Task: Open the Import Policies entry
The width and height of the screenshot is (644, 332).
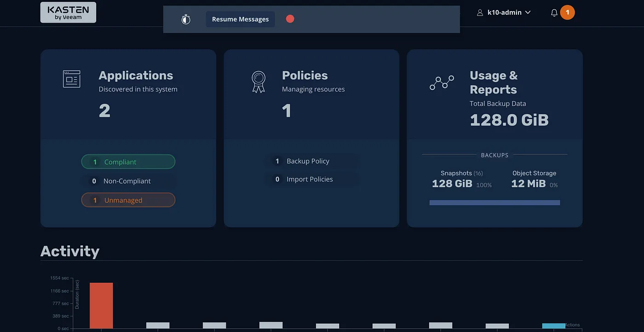Action: click(309, 179)
